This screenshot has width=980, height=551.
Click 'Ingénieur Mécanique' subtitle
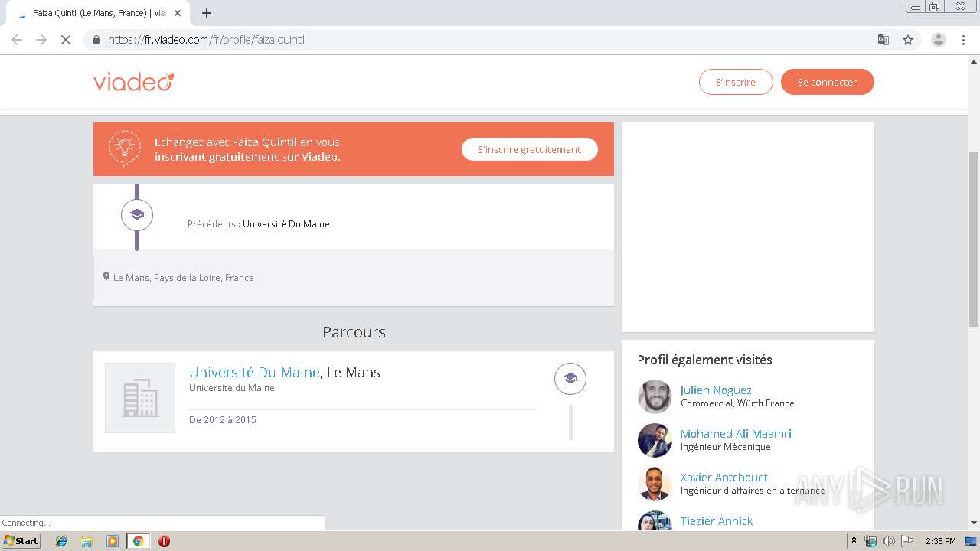tap(726, 447)
